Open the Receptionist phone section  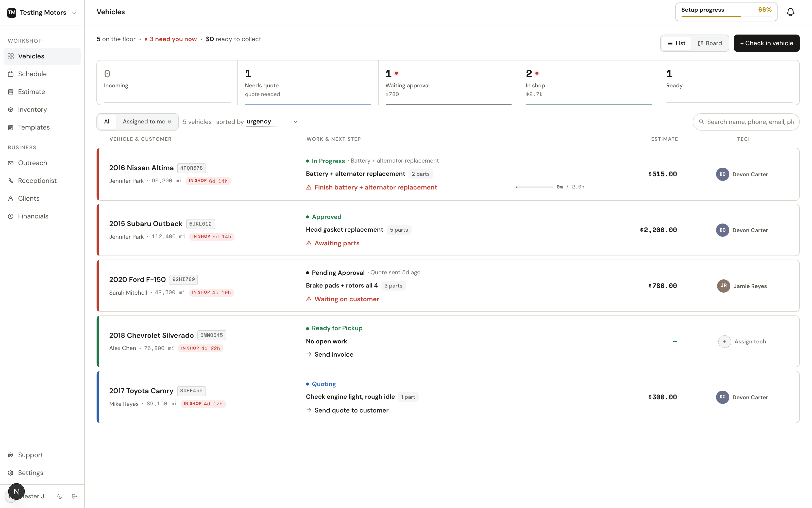tap(42, 181)
